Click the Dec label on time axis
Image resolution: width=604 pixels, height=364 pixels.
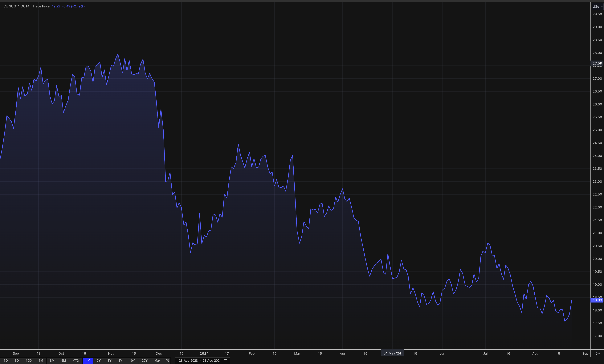pos(159,354)
